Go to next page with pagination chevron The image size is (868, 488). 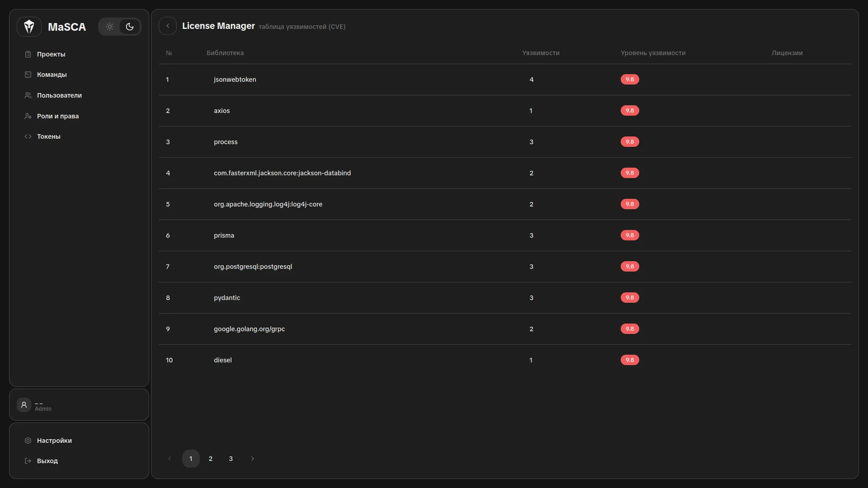coord(253,459)
